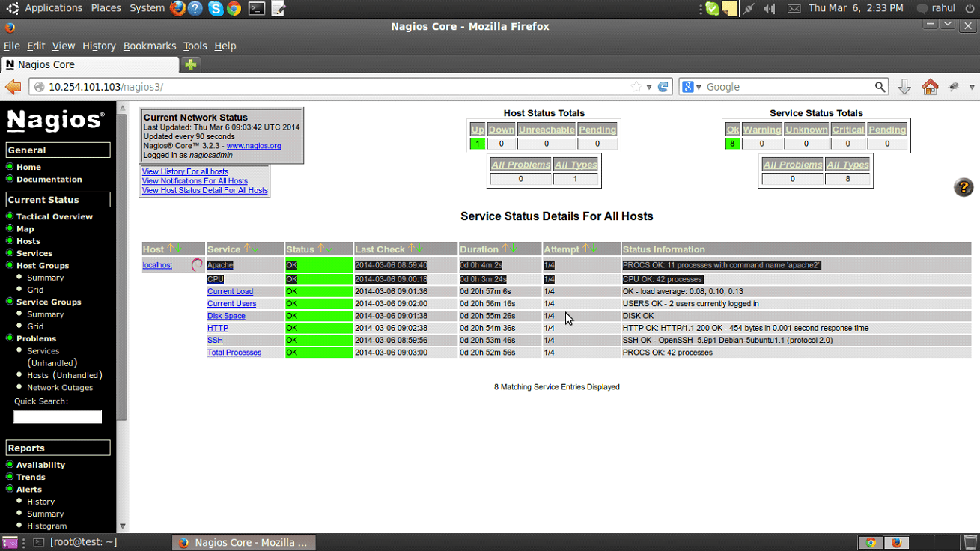This screenshot has height=551, width=980.
Task: Open the rahul user menu
Action: tap(937, 8)
